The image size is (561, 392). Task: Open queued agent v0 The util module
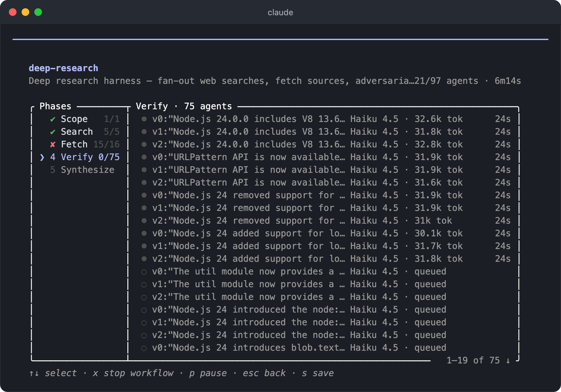326,271
